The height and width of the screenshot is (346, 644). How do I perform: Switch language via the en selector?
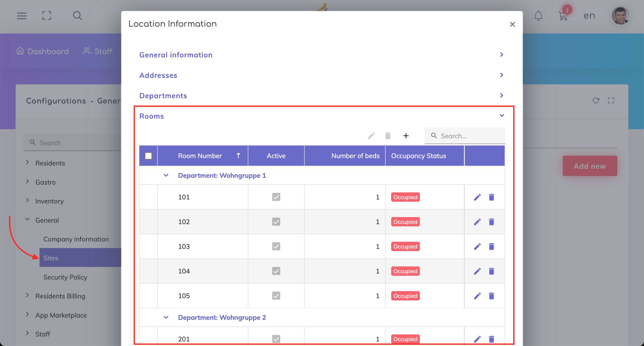pos(589,16)
